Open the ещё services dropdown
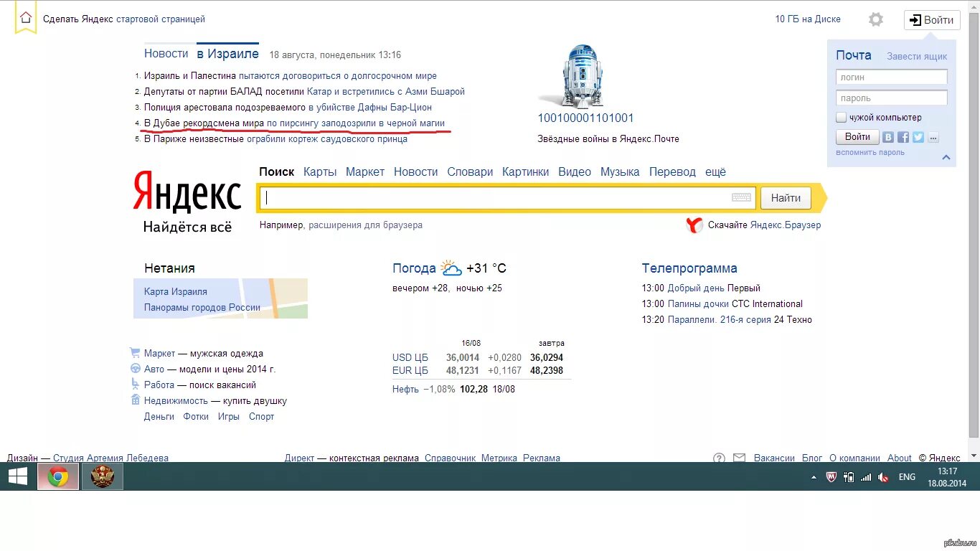The height and width of the screenshot is (551, 980). (715, 172)
